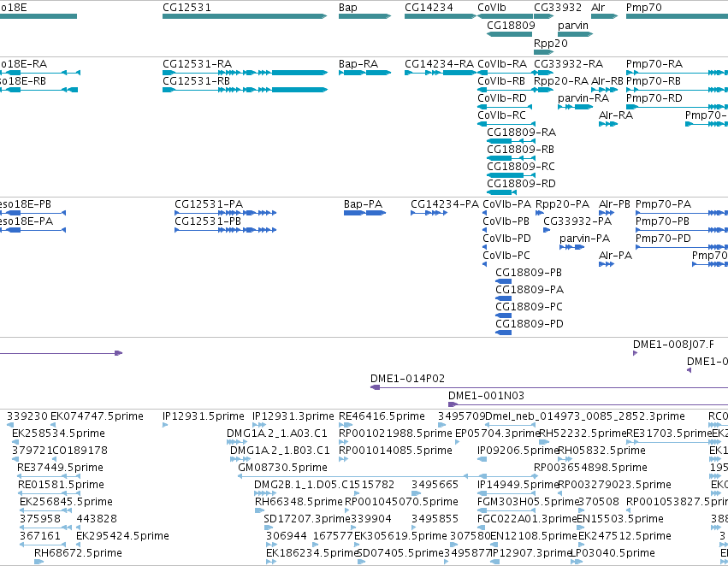Select the RH66348.5prime EST label
The height and width of the screenshot is (566, 728).
299,502
